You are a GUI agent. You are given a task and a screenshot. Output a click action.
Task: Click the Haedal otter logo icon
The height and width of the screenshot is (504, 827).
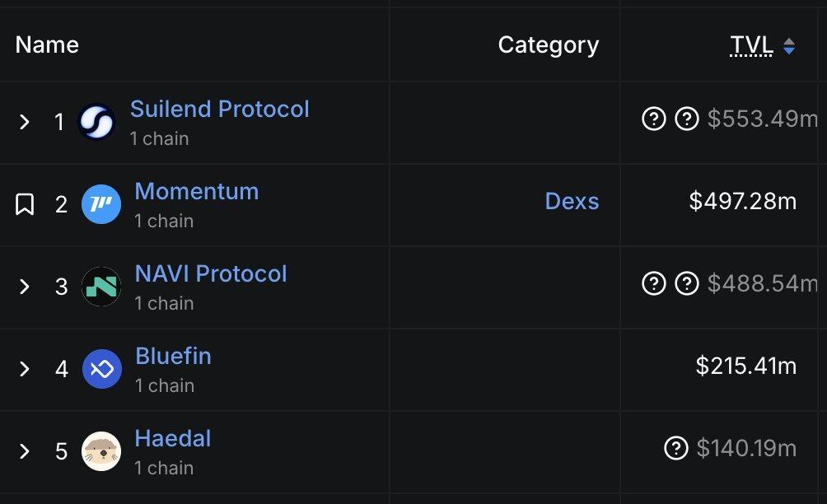101,451
